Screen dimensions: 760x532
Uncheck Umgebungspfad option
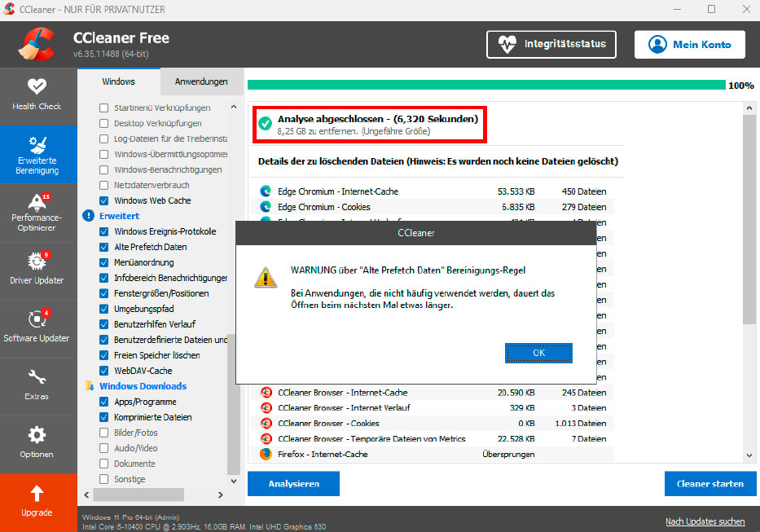[x=103, y=309]
